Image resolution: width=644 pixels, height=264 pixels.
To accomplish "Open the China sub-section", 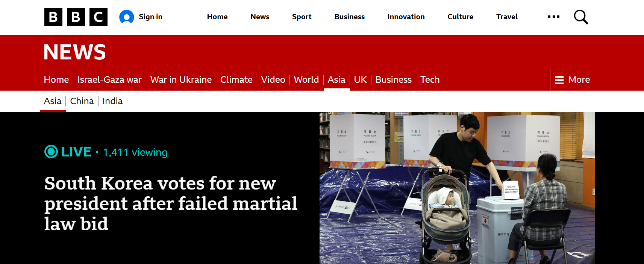I will [x=82, y=101].
